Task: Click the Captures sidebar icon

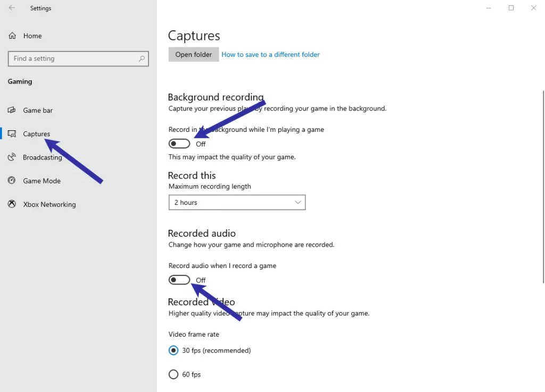Action: pyautogui.click(x=12, y=134)
